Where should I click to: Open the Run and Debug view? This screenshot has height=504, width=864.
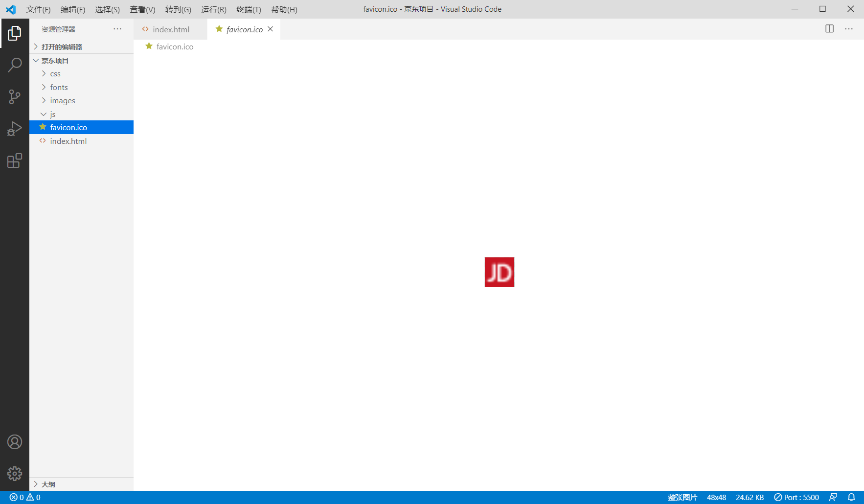(x=15, y=129)
